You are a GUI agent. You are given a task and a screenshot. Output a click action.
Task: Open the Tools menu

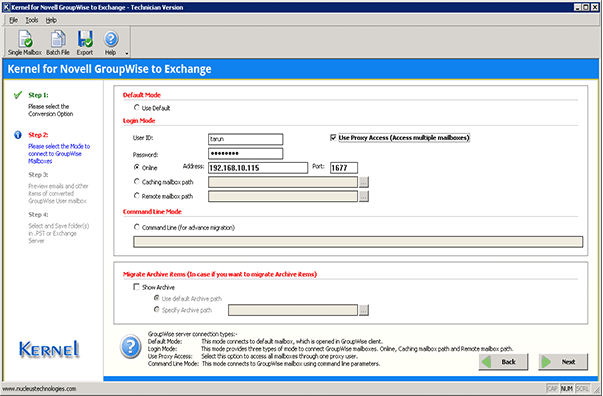[x=32, y=20]
